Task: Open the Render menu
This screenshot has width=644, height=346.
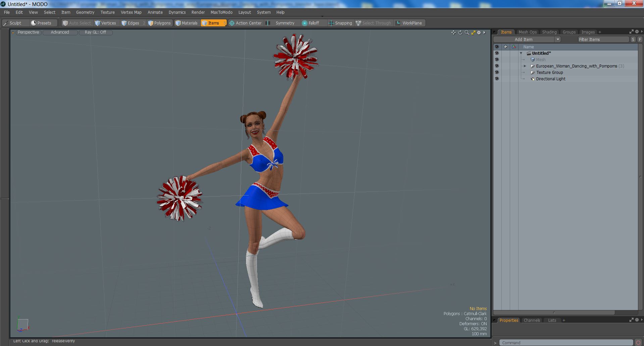Action: tap(198, 12)
